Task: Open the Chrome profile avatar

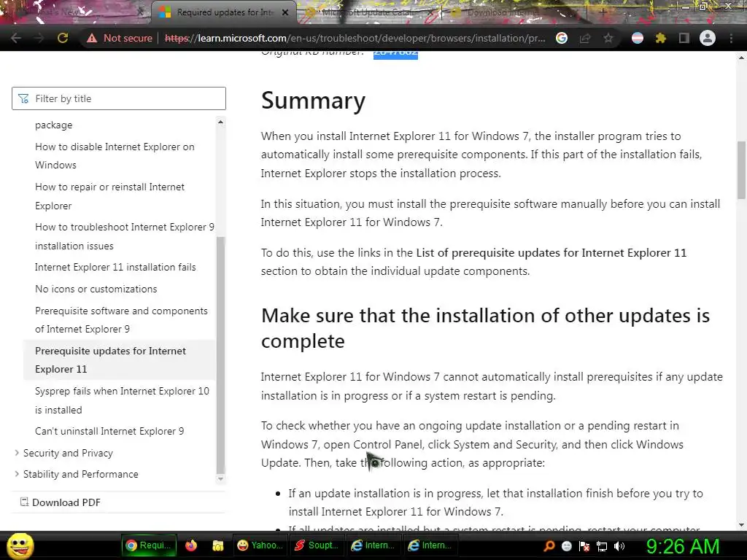Action: [708, 38]
